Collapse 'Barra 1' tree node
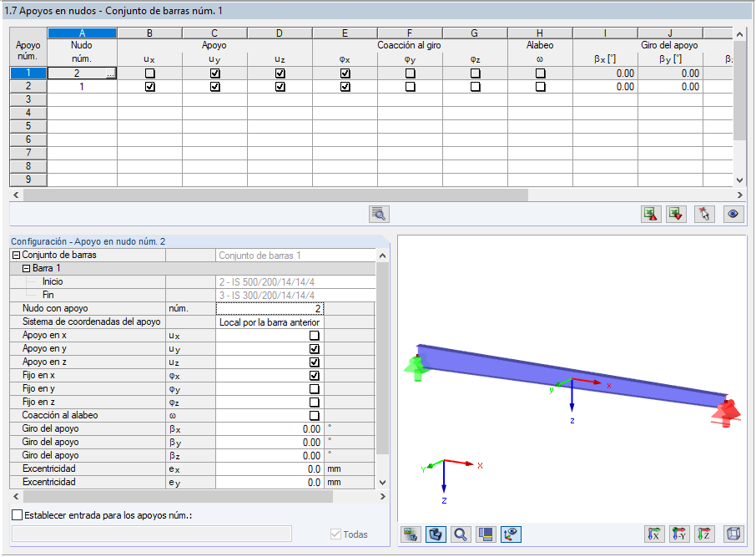The width and height of the screenshot is (756, 557). coord(27,268)
